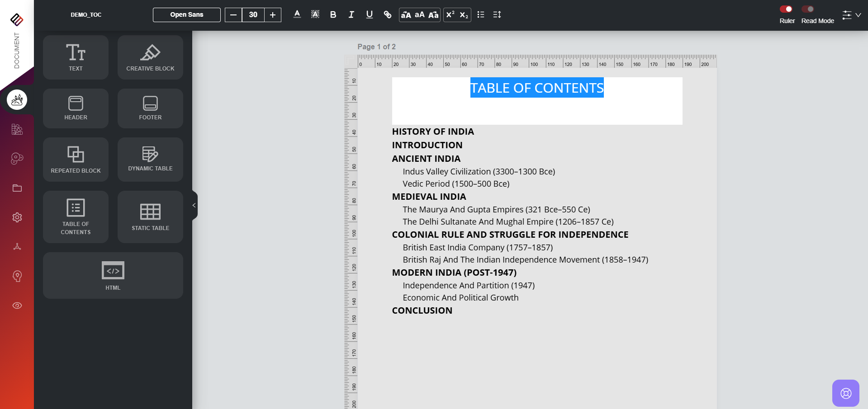Click the line spacing icon
868x409 pixels.
click(x=497, y=14)
